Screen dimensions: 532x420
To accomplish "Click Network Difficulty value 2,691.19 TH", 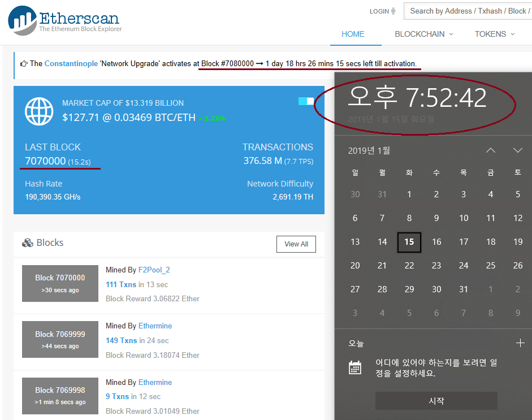I will (293, 197).
